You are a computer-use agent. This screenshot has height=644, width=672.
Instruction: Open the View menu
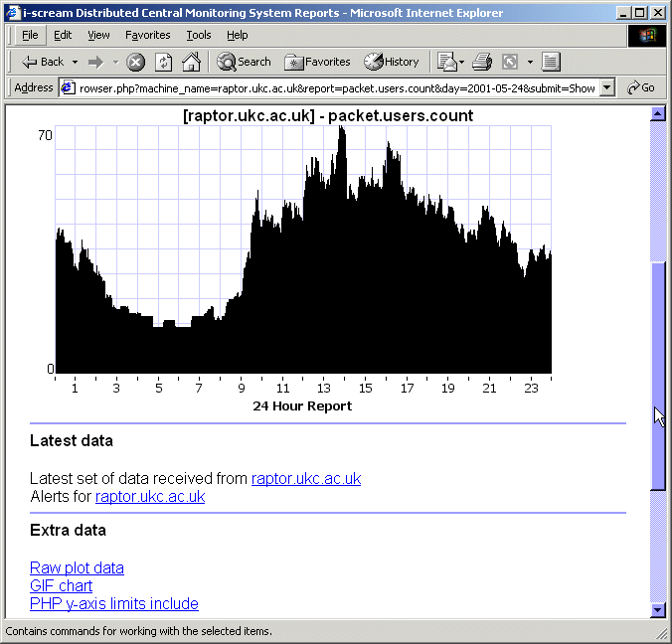tap(98, 35)
